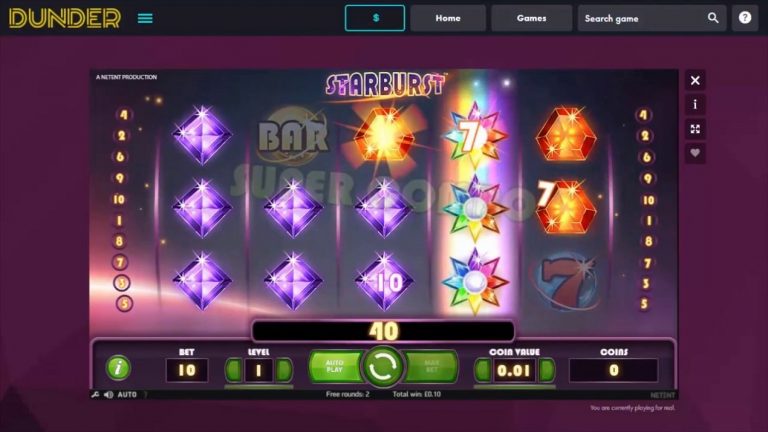Open game settings wrench icon
The image size is (768, 432).
[x=96, y=395]
